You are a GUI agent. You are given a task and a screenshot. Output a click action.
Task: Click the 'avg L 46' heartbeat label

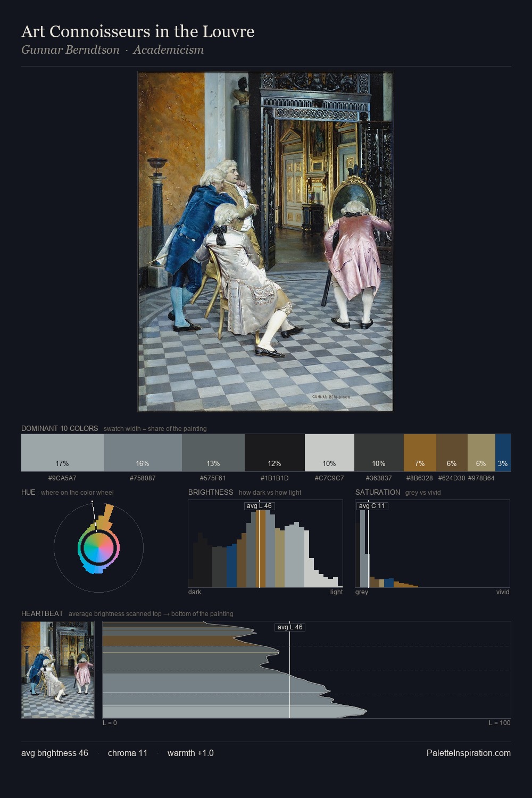coord(290,627)
